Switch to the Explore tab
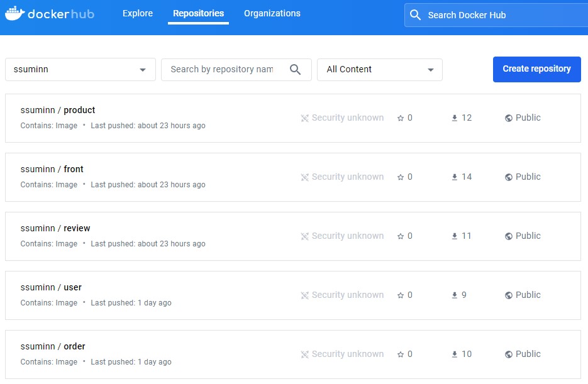Image resolution: width=588 pixels, height=384 pixels. point(137,13)
